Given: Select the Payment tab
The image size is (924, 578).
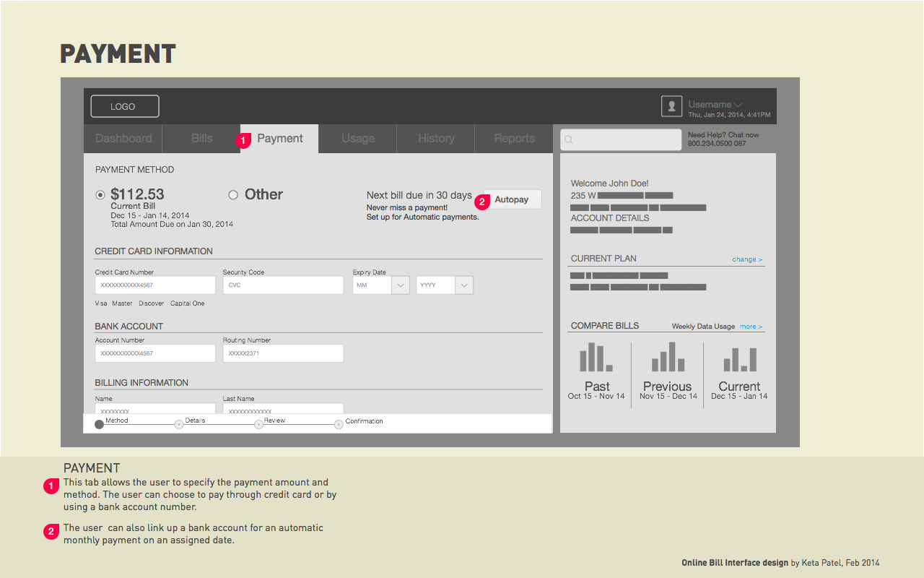Looking at the screenshot, I should [x=280, y=139].
